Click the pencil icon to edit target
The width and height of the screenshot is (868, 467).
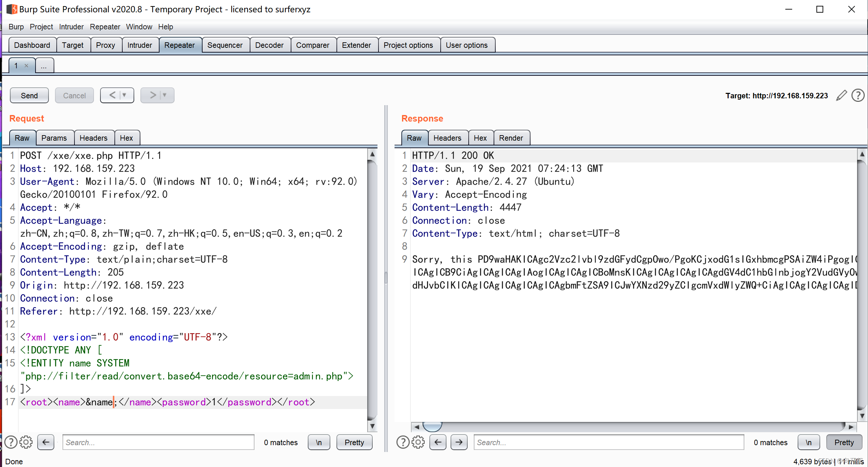(x=842, y=96)
